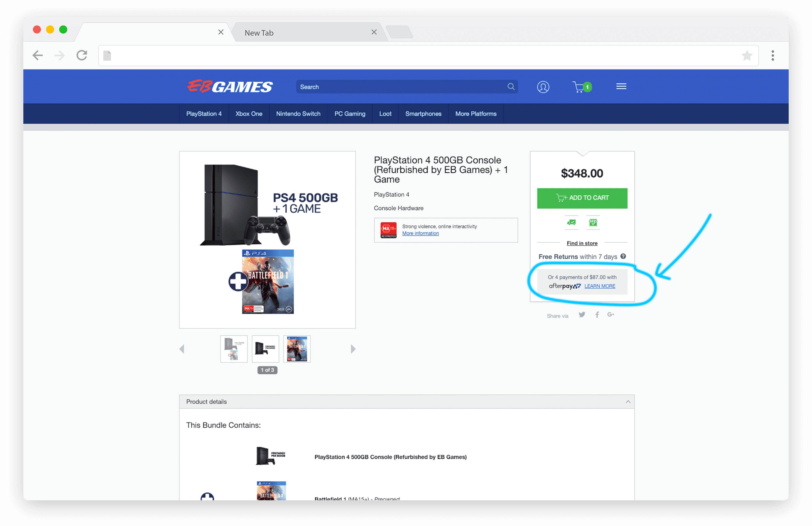Click the store pickup availability icon
812x526 pixels.
(x=593, y=223)
